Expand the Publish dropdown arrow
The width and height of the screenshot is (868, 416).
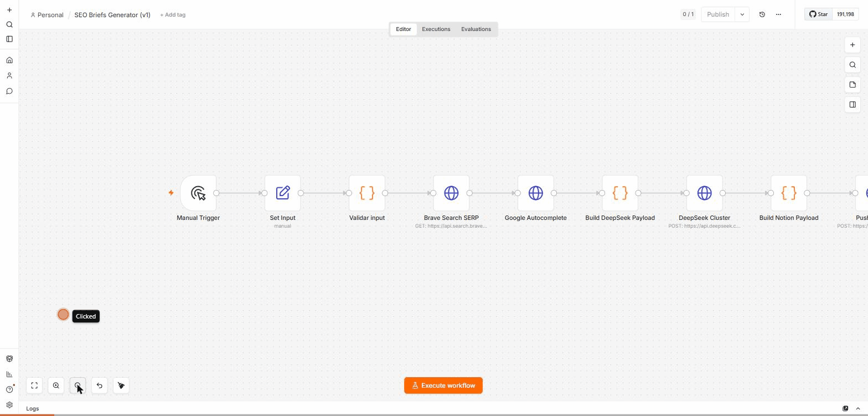[742, 14]
